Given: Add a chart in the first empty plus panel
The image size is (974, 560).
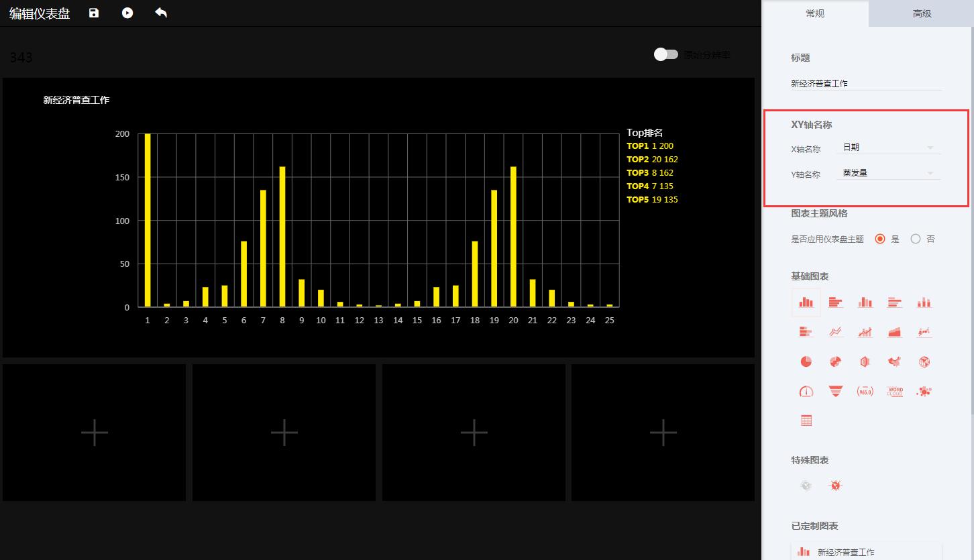Looking at the screenshot, I should pyautogui.click(x=95, y=433).
